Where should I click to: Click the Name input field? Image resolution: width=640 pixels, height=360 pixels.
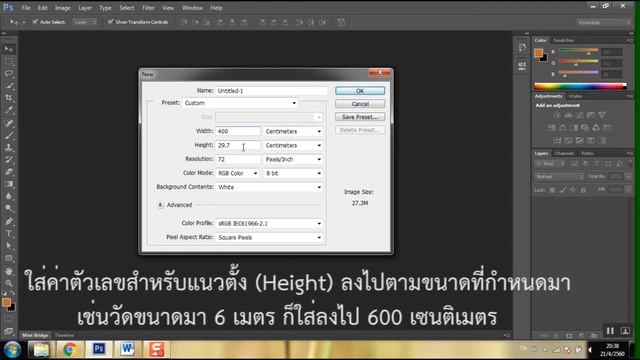pos(271,91)
